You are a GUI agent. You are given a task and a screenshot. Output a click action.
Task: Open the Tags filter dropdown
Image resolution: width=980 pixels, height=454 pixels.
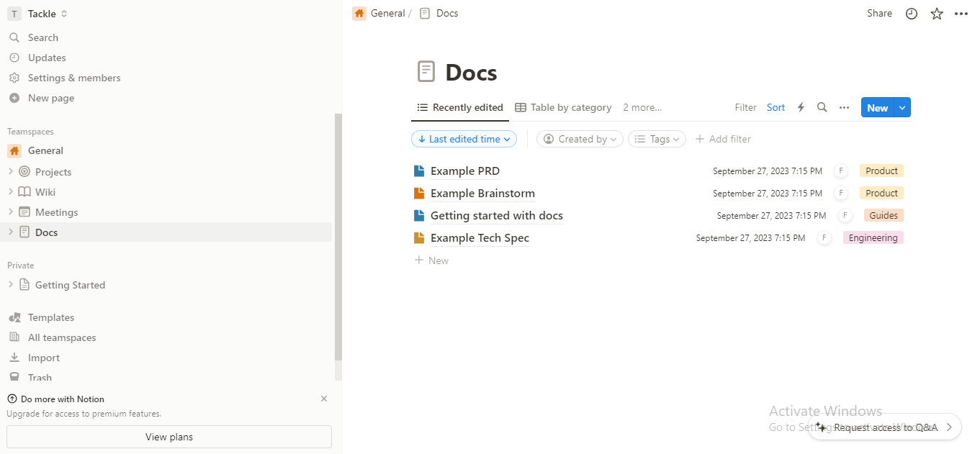click(x=657, y=139)
